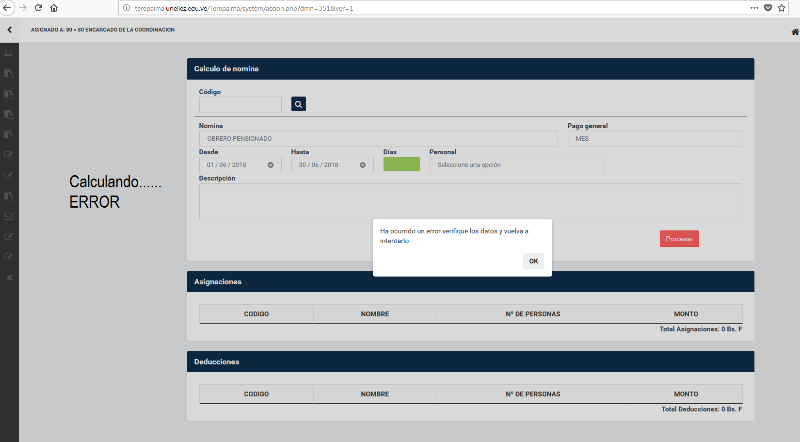Click the browser address bar URL
The width and height of the screenshot is (800, 442).
(244, 8)
